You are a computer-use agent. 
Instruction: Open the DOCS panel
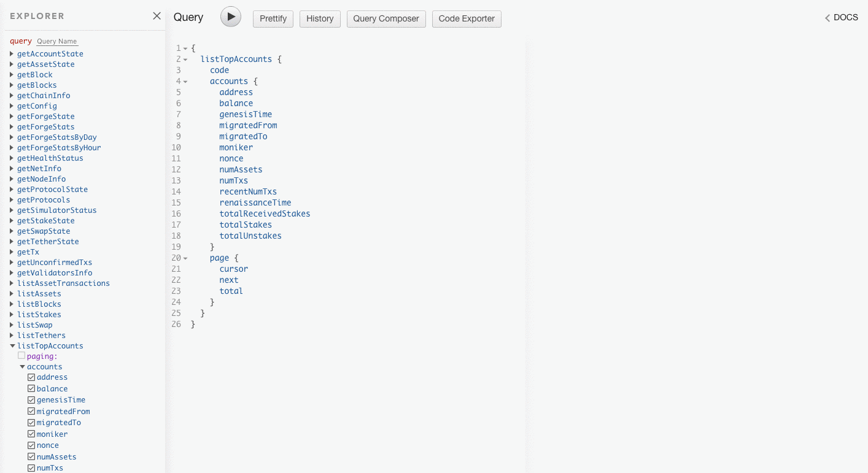coord(842,18)
